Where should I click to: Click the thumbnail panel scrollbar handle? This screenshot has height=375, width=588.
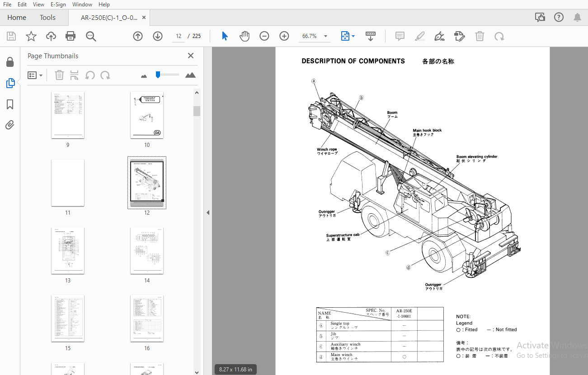point(197,111)
